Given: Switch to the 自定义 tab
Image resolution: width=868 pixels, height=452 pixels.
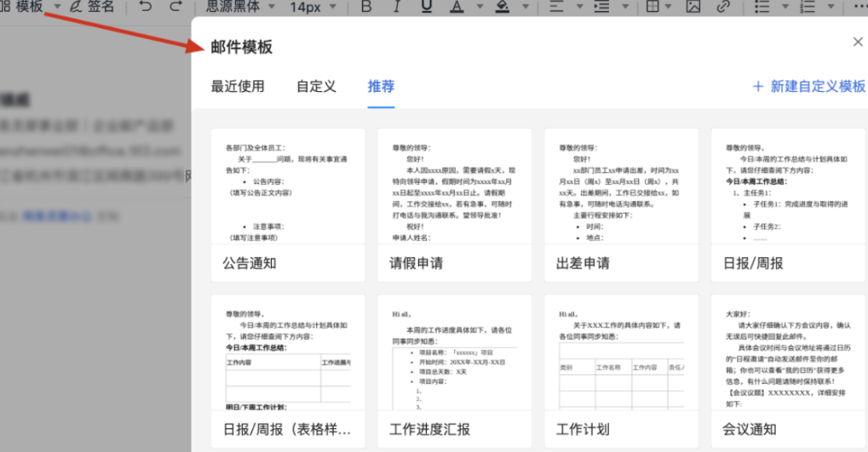Looking at the screenshot, I should click(x=316, y=86).
